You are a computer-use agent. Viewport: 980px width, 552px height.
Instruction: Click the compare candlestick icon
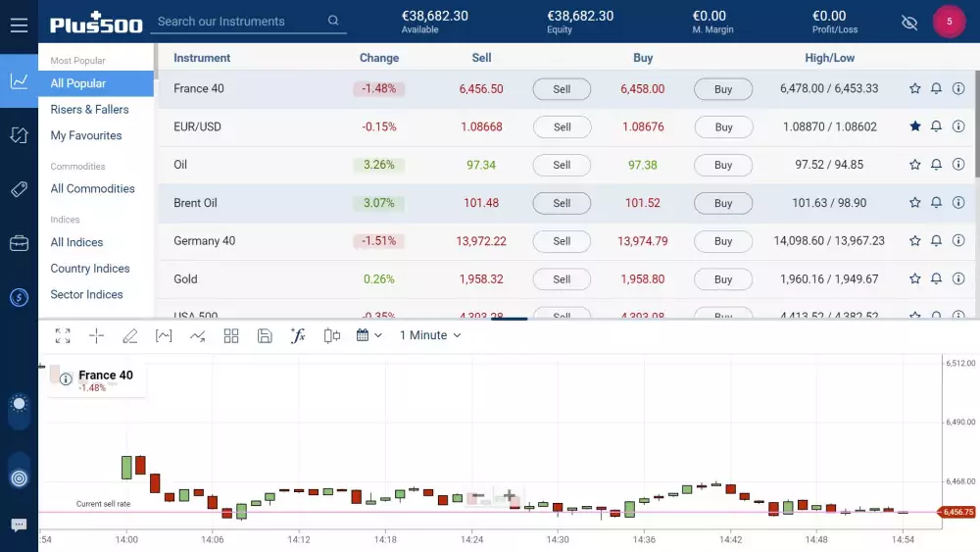tap(332, 335)
